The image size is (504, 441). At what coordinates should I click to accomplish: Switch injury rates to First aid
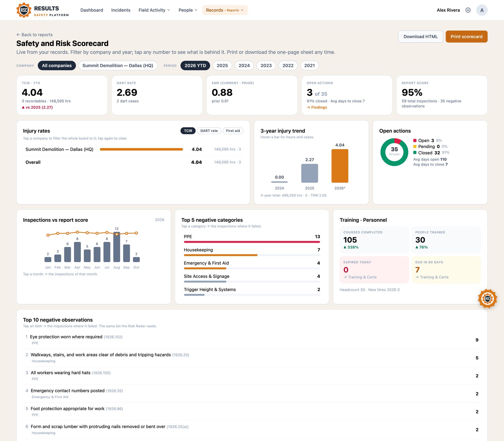(233, 131)
